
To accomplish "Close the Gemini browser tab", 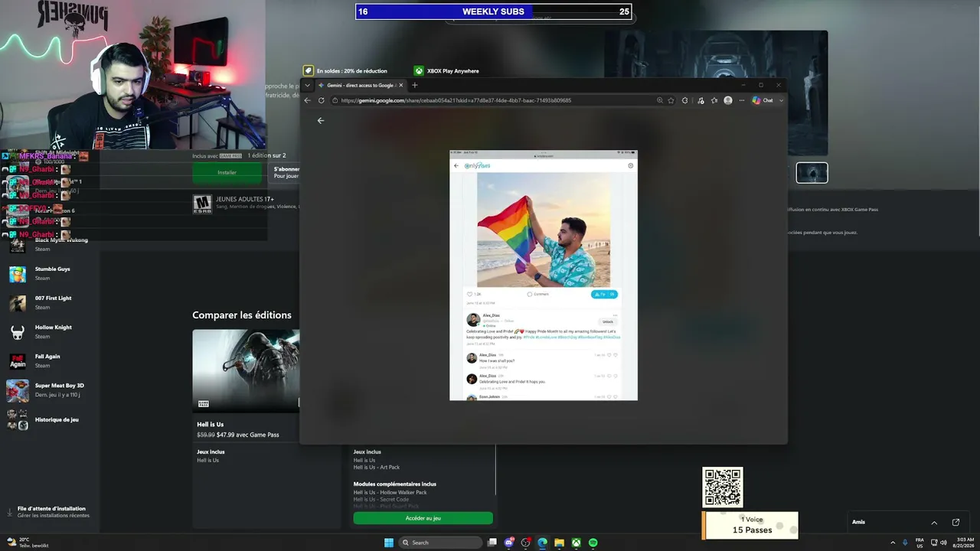I will click(400, 85).
